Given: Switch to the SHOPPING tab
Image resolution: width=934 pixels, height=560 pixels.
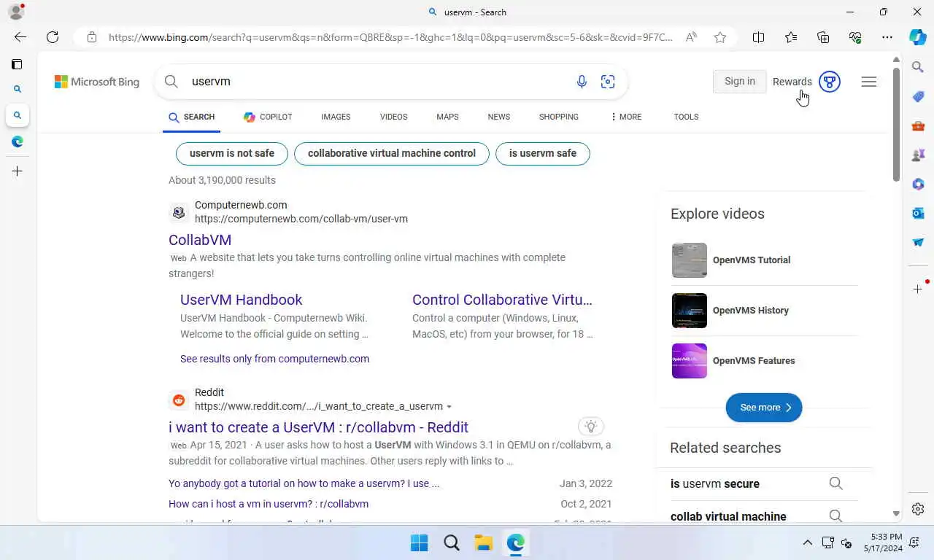Looking at the screenshot, I should [x=559, y=117].
